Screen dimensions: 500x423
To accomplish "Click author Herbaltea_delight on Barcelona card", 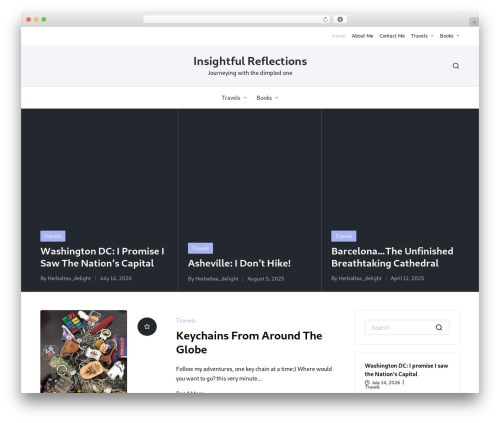I will 360,278.
